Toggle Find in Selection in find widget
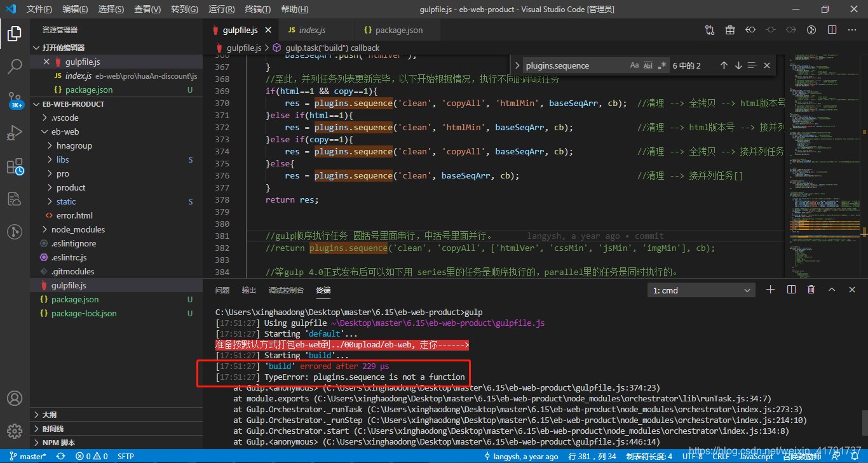Screen dimensions: 868x463 click(x=752, y=65)
